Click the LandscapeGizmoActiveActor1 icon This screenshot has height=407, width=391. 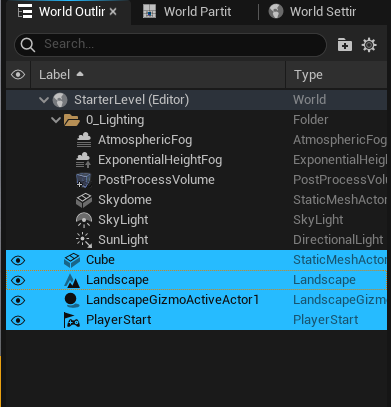pyautogui.click(x=72, y=300)
